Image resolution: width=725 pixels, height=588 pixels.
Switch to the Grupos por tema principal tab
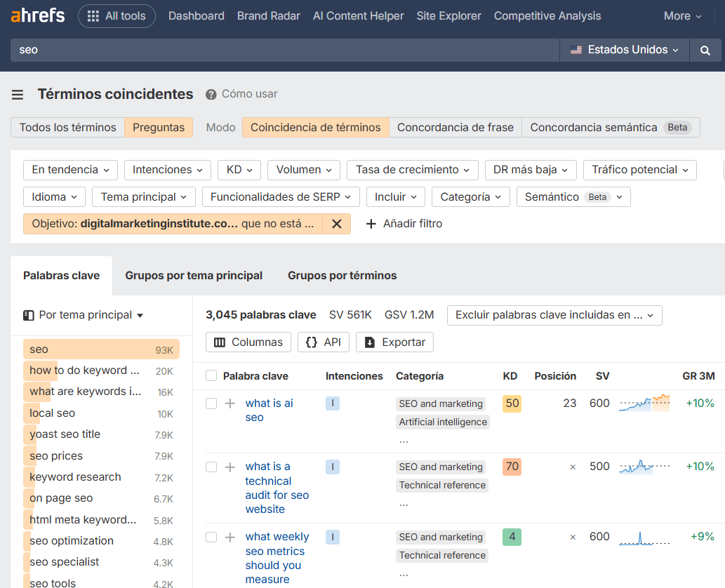coord(194,276)
